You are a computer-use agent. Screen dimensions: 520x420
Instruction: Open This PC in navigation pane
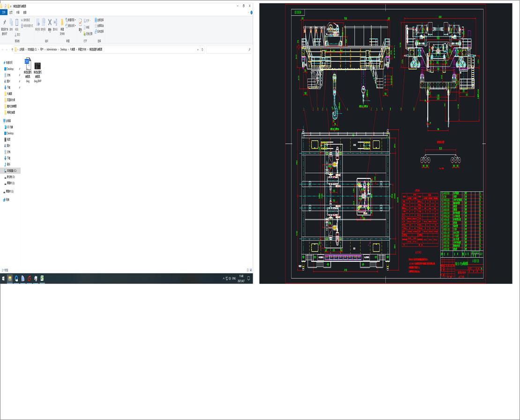pyautogui.click(x=7, y=121)
